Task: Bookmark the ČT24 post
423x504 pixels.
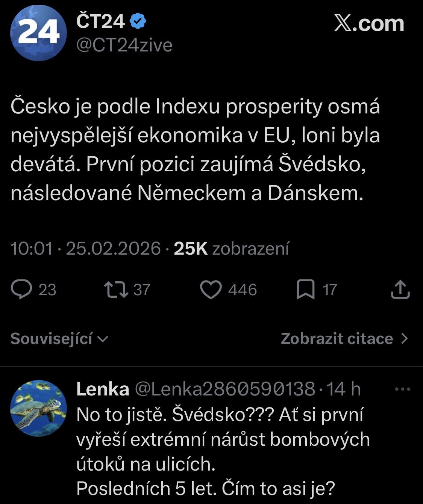Action: [306, 290]
